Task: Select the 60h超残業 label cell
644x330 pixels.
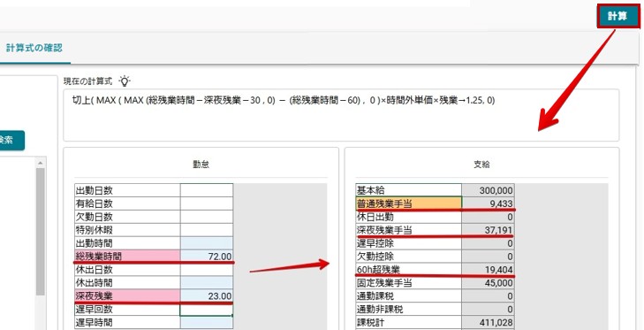Action: [x=409, y=269]
